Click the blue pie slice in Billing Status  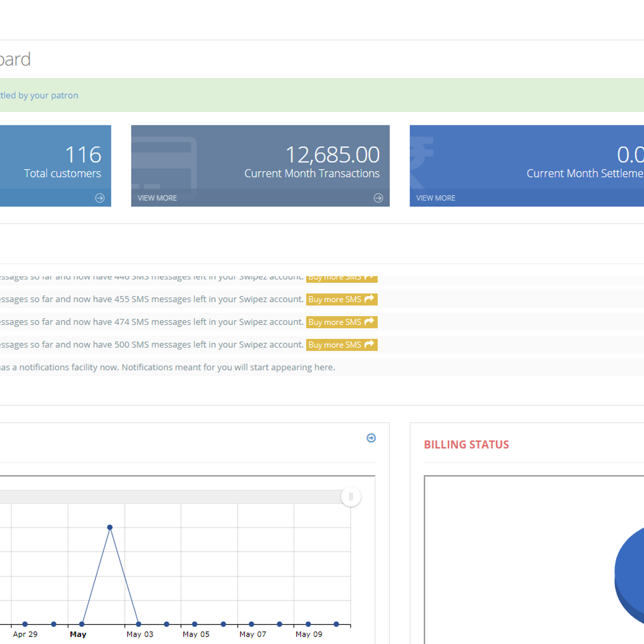(630, 576)
